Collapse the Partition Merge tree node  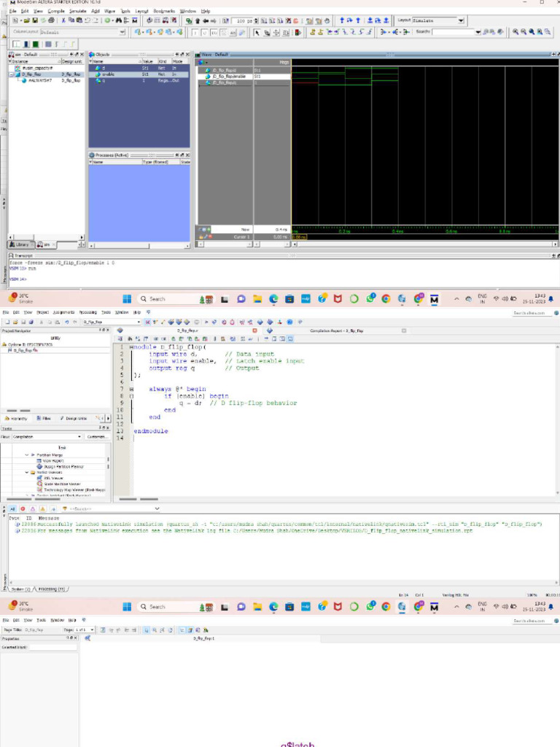(27, 454)
